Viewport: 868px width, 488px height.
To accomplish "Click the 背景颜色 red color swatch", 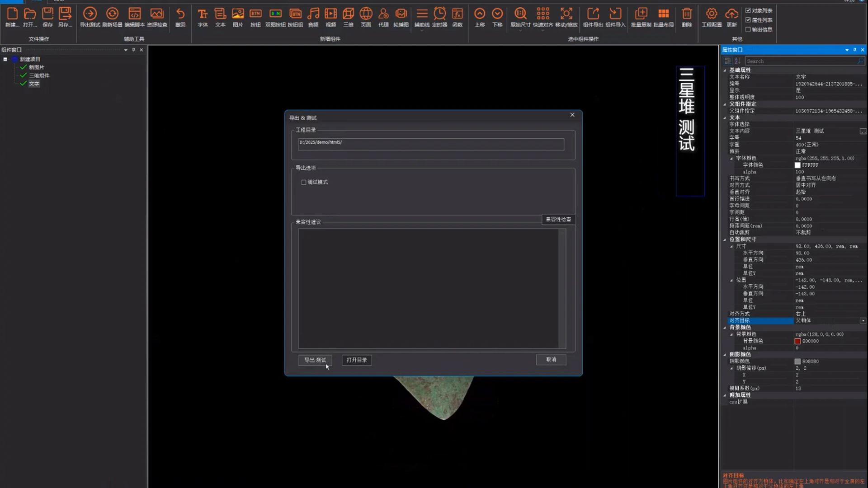I will click(x=797, y=341).
